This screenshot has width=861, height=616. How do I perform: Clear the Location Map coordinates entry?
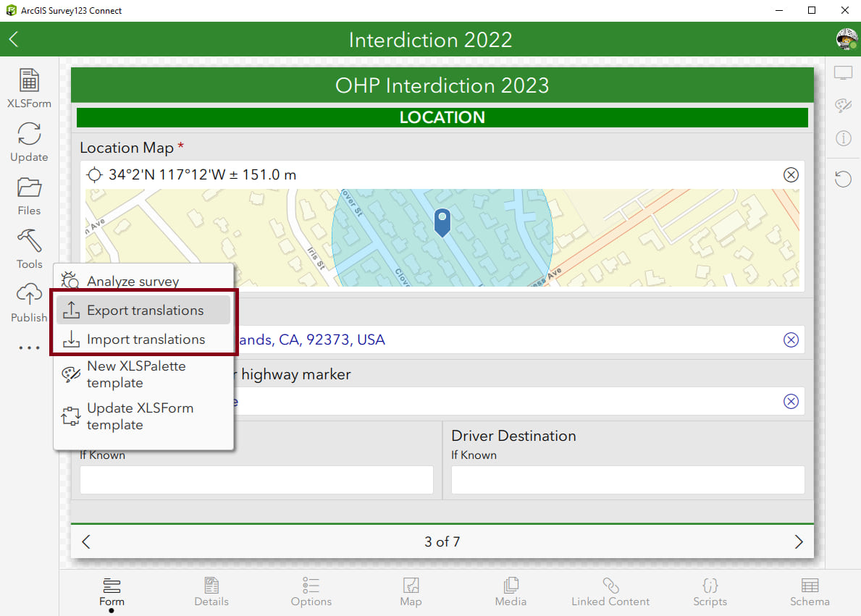click(x=791, y=174)
